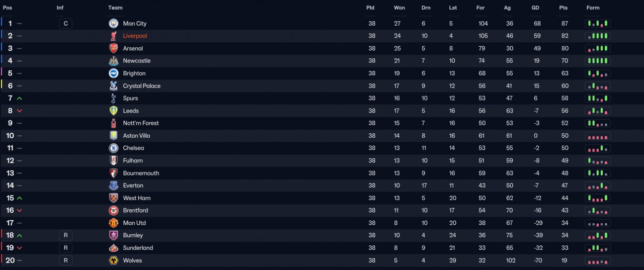The width and height of the screenshot is (644, 270).
Task: Click the Brighton club badge icon
Action: pos(113,73)
